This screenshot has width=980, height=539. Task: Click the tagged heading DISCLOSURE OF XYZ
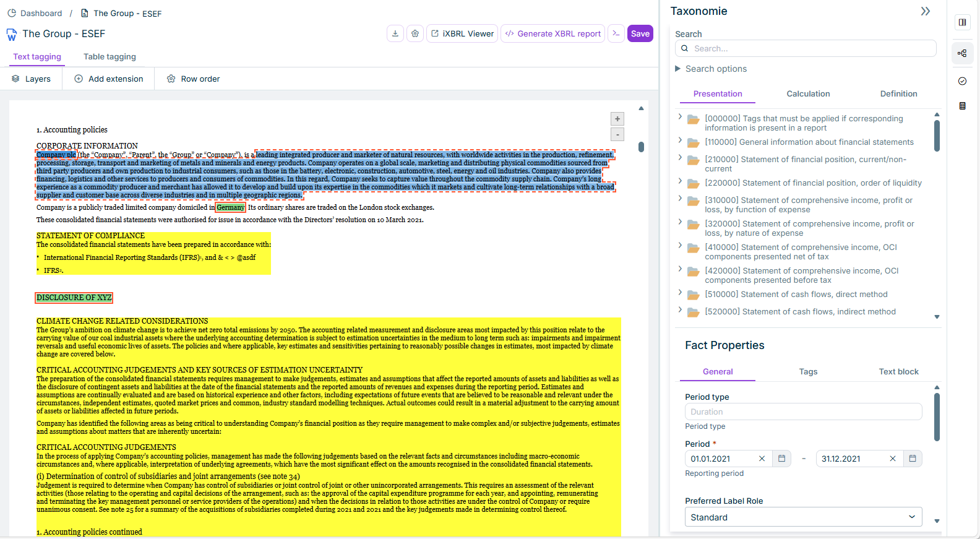click(74, 298)
